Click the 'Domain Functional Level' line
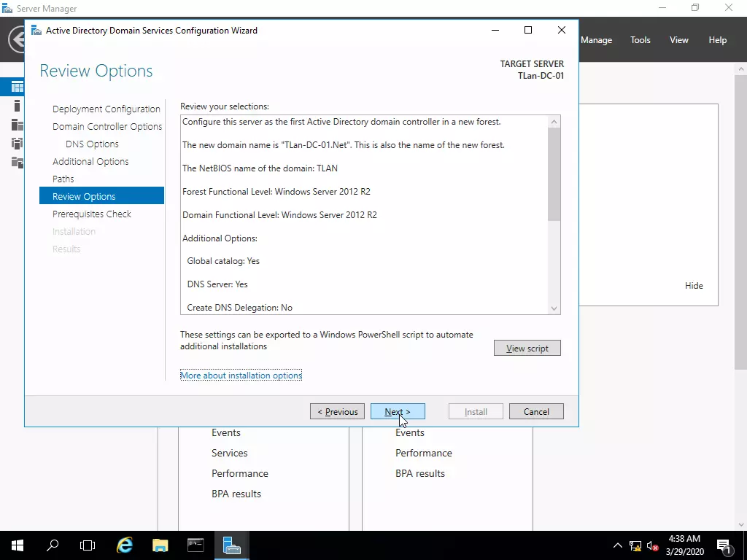747x560 pixels. click(279, 215)
